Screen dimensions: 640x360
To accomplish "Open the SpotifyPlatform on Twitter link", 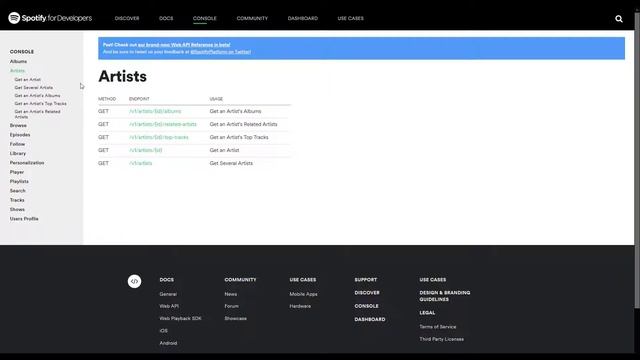I will pyautogui.click(x=220, y=52).
